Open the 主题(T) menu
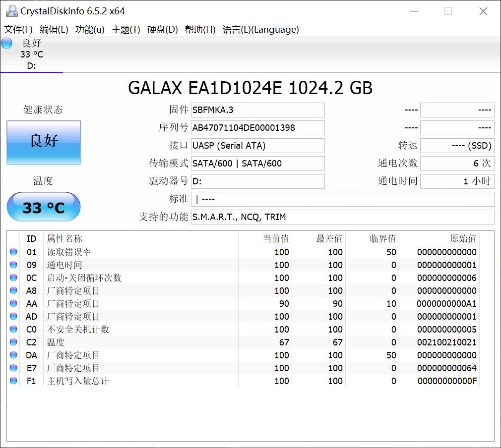Screen dimensions: 501x448 click(126, 30)
